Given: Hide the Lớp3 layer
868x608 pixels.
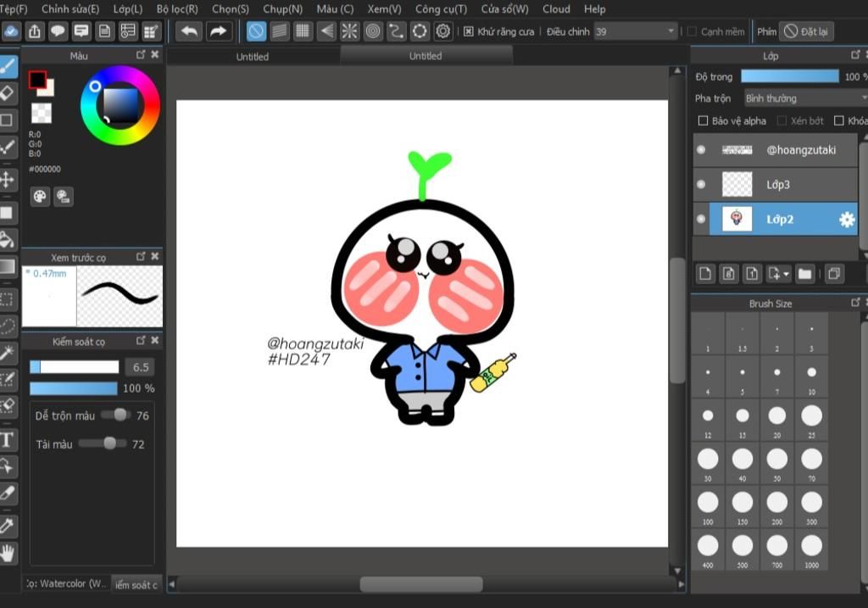Looking at the screenshot, I should tap(701, 184).
